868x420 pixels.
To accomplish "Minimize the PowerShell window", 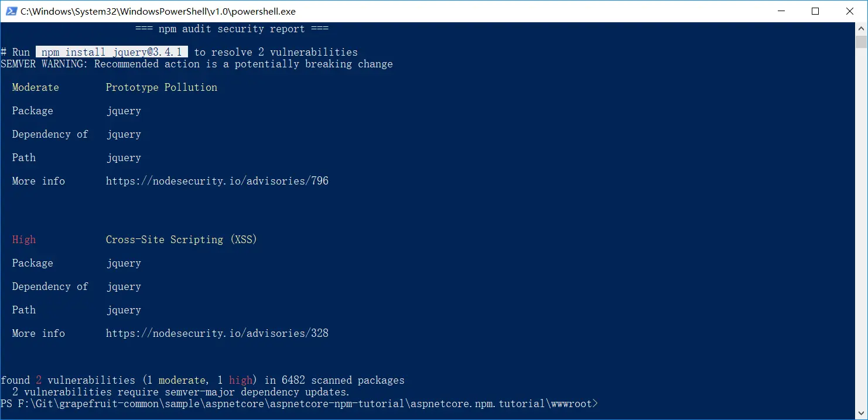I will pos(782,11).
